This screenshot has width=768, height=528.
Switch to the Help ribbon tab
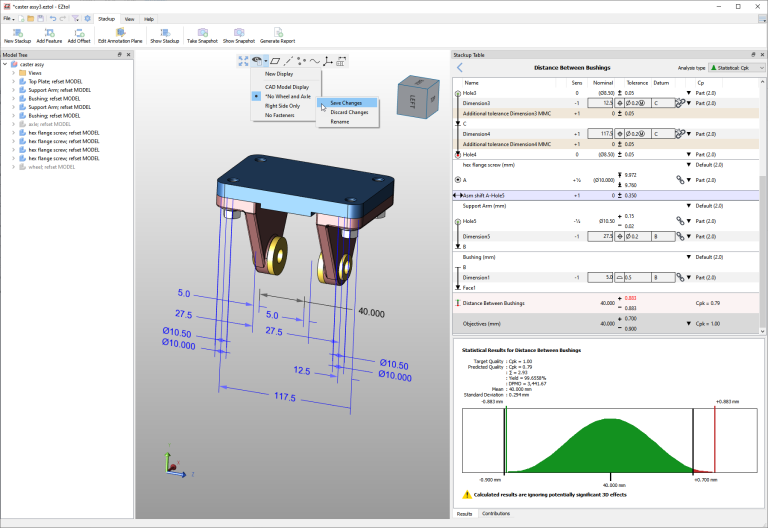click(149, 19)
